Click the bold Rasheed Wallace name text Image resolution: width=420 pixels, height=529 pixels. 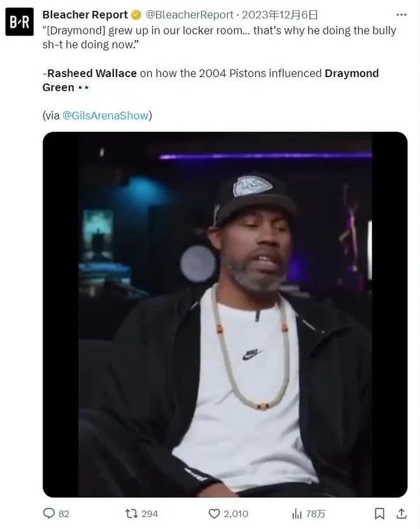92,73
